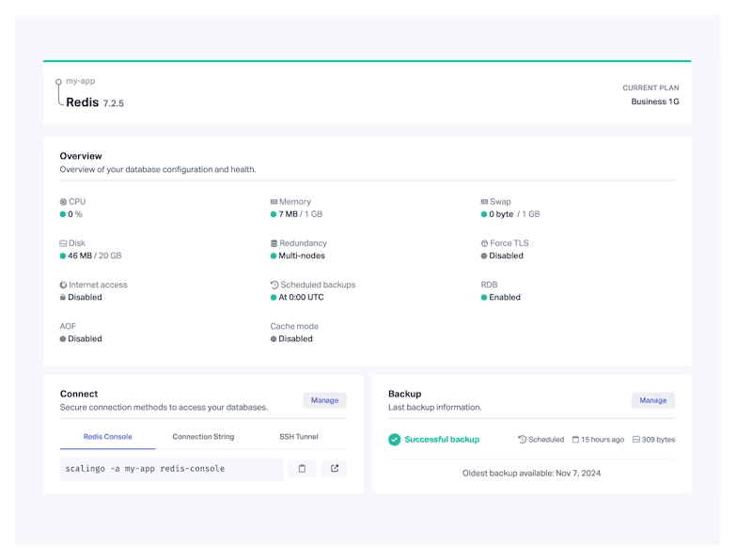Screen dimensions: 737x560
Task: Click the grey status dot for AOF Disabled
Action: pos(62,338)
